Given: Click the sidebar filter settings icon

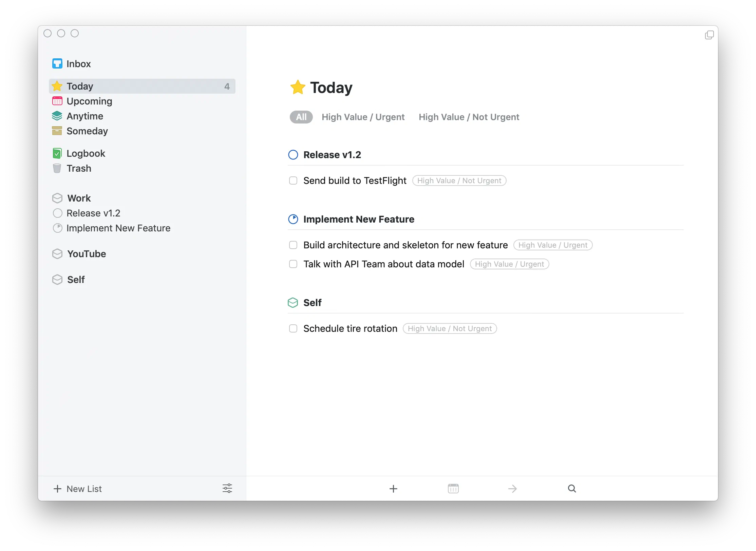Looking at the screenshot, I should (x=227, y=489).
